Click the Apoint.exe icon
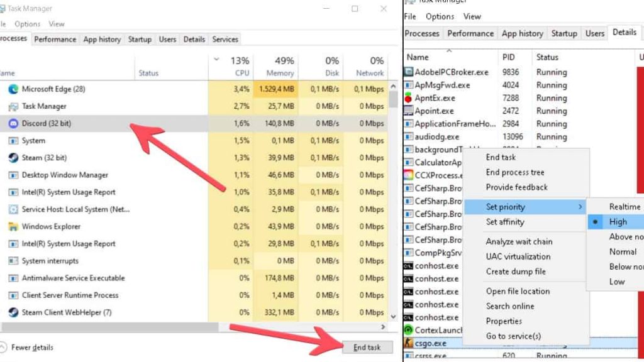 coord(408,111)
